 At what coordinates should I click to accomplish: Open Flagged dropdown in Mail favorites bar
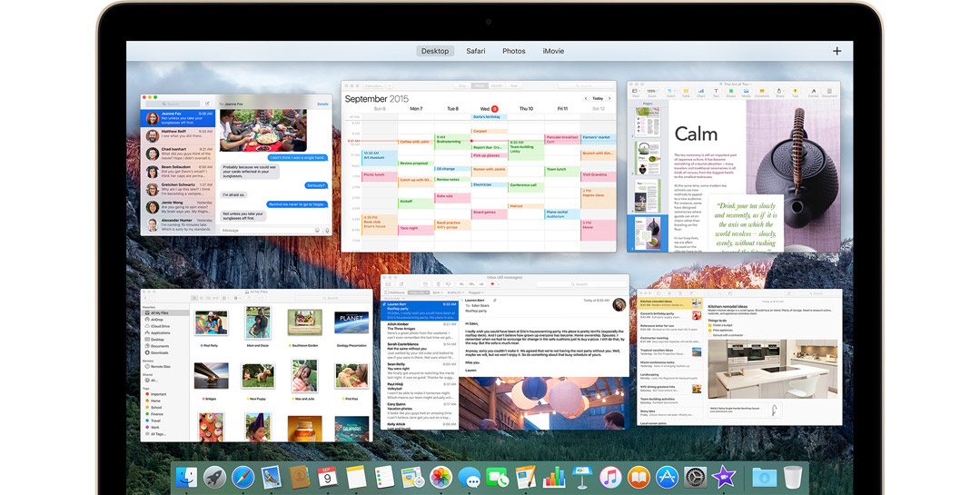tap(475, 292)
